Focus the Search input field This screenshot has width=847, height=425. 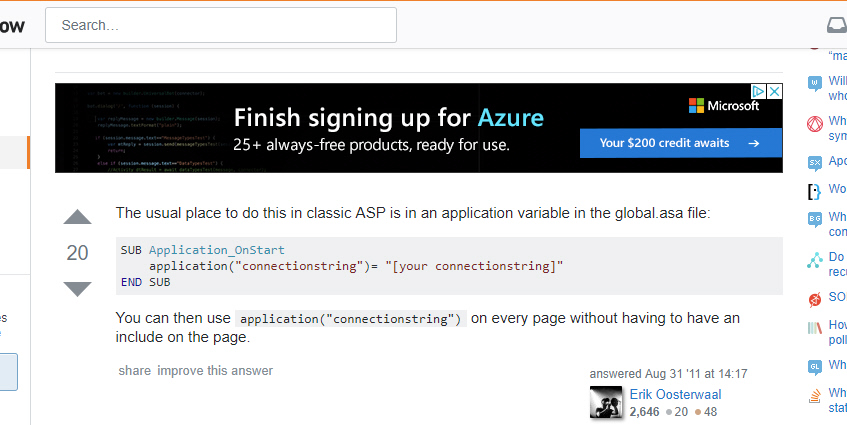pyautogui.click(x=221, y=25)
